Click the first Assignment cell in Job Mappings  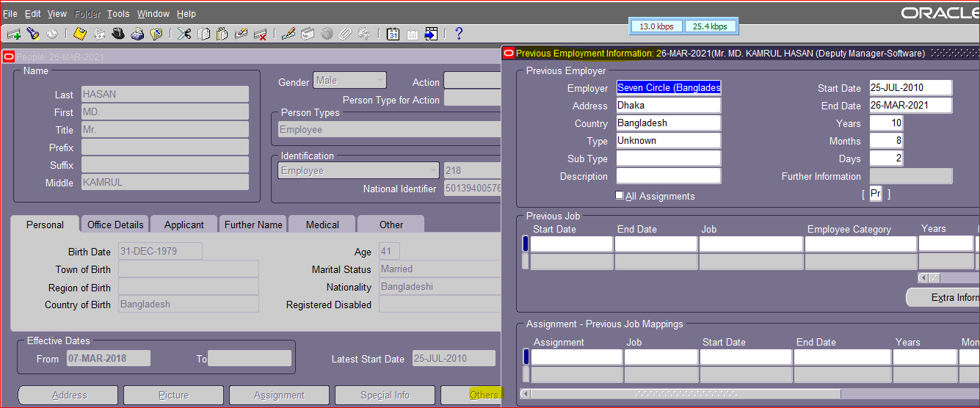click(x=576, y=357)
